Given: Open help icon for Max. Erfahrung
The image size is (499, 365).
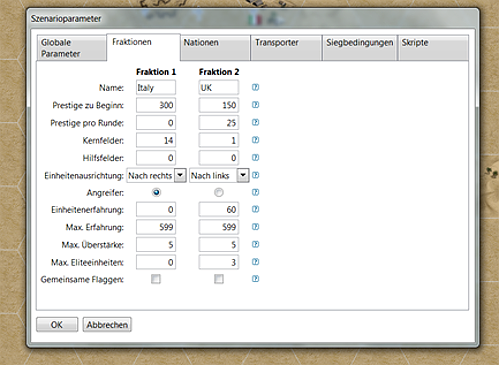Looking at the screenshot, I should pos(255,227).
